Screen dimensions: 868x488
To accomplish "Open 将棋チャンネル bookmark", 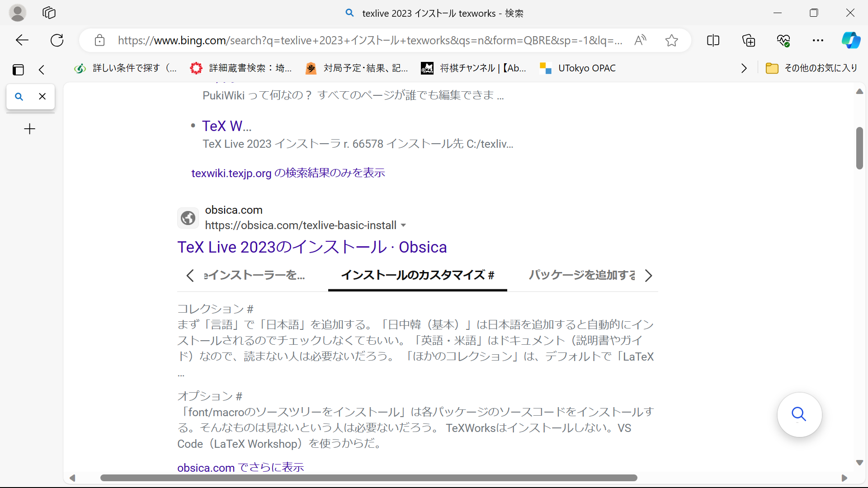I will point(474,68).
